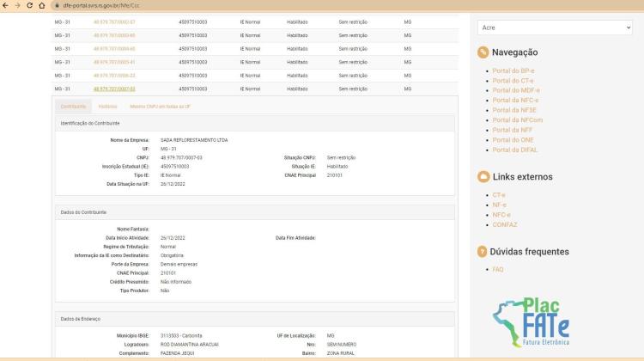Open the Acre state dropdown

pos(555,28)
